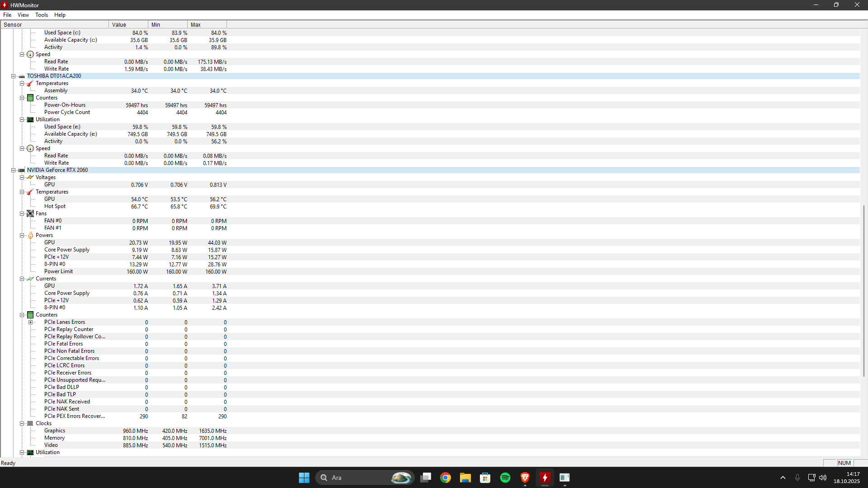Image resolution: width=868 pixels, height=488 pixels.
Task: Open the clock and date flyout
Action: tap(847, 478)
